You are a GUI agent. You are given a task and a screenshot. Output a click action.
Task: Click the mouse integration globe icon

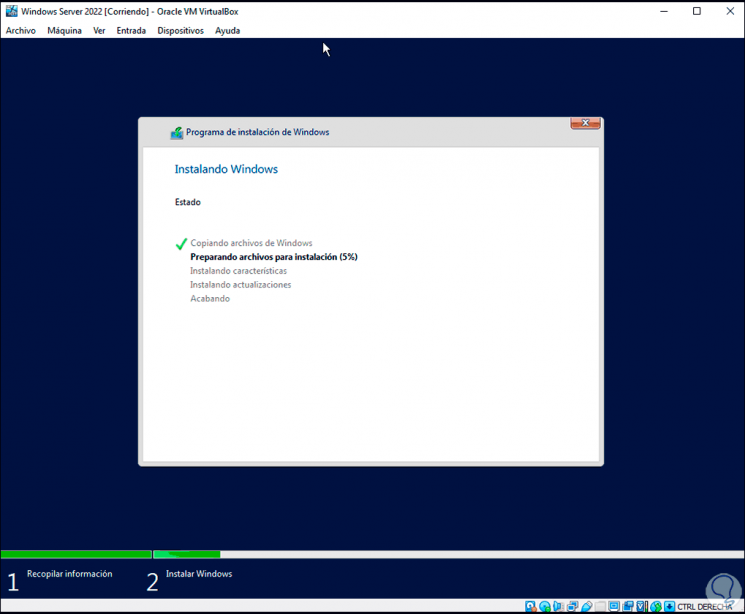click(656, 606)
